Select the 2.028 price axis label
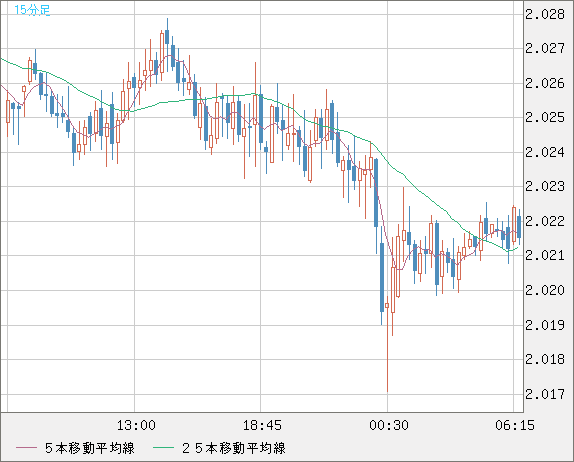Image resolution: width=574 pixels, height=462 pixels. tap(545, 15)
